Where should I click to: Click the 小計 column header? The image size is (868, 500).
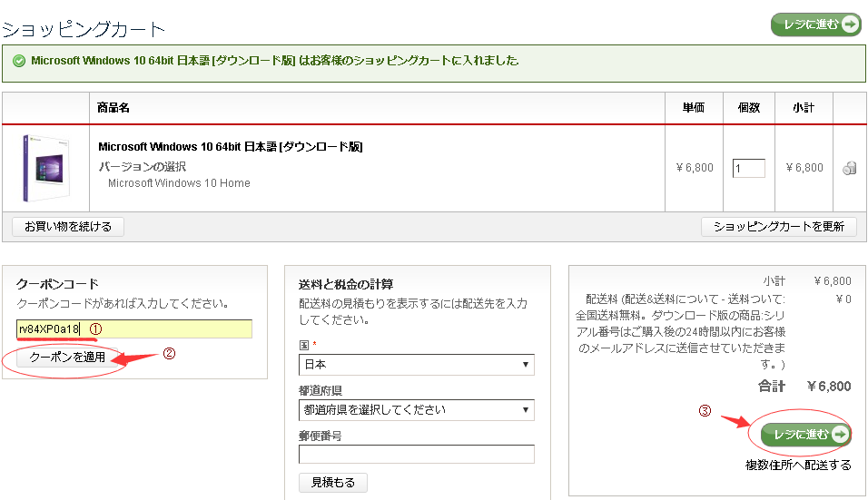804,108
